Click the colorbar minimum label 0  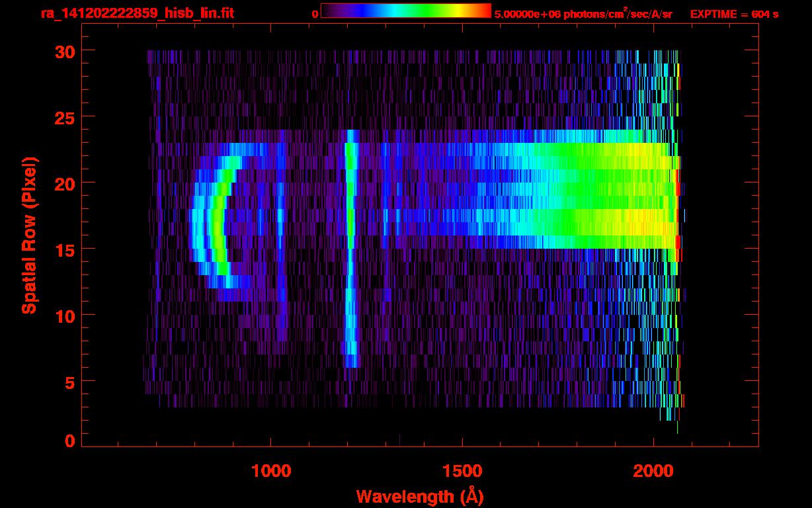click(315, 14)
